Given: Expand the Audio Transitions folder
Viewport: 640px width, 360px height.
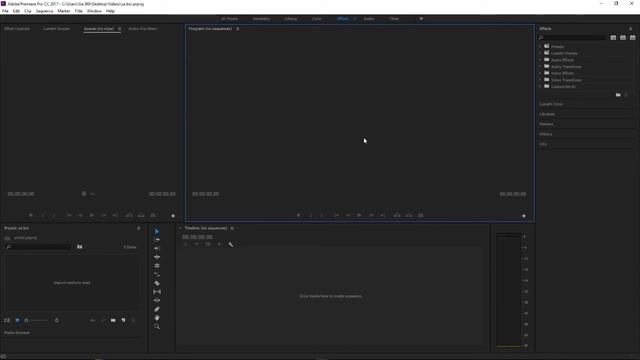Looking at the screenshot, I should pyautogui.click(x=540, y=67).
